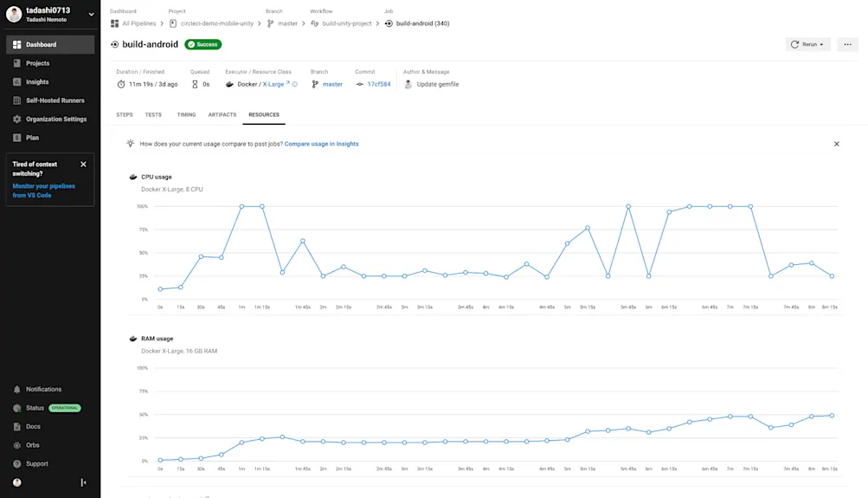
Task: Click 'Docker X-Large, 16 GB RAM' label
Action: pos(179,352)
